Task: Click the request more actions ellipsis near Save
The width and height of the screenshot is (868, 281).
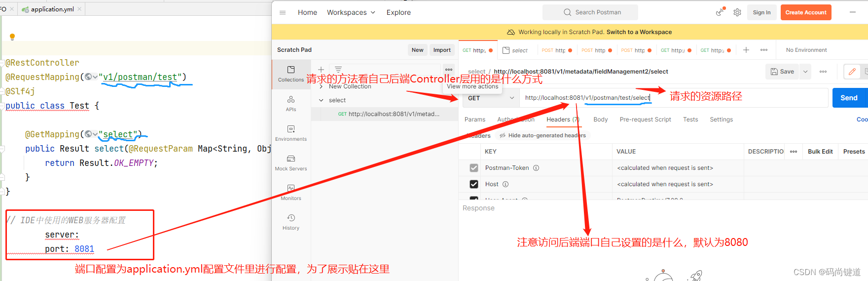Action: click(823, 72)
